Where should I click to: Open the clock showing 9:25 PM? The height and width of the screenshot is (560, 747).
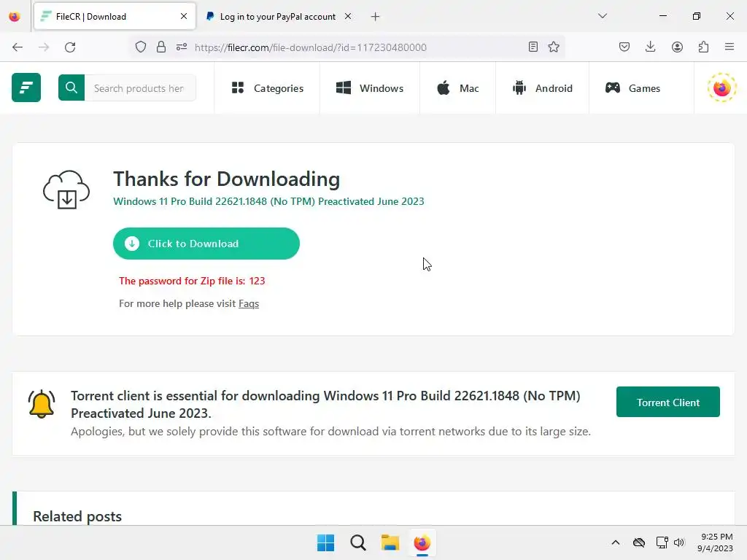(x=715, y=542)
